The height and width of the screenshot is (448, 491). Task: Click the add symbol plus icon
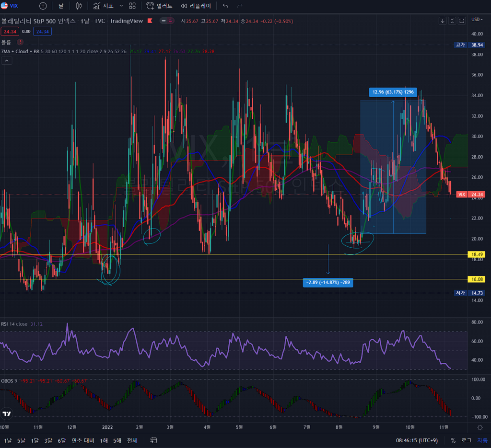coord(43,6)
